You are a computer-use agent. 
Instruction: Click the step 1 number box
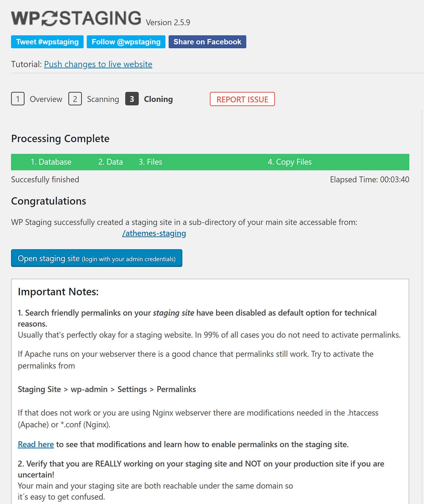click(x=18, y=99)
